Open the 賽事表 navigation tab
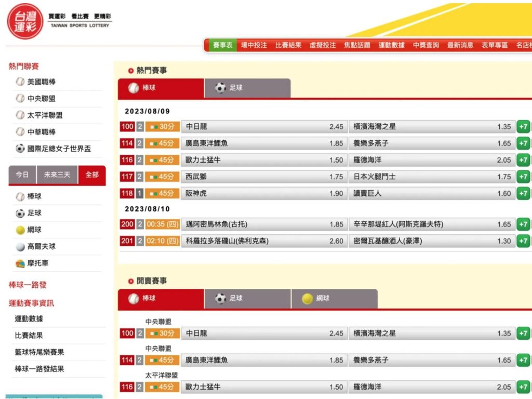 tap(222, 45)
